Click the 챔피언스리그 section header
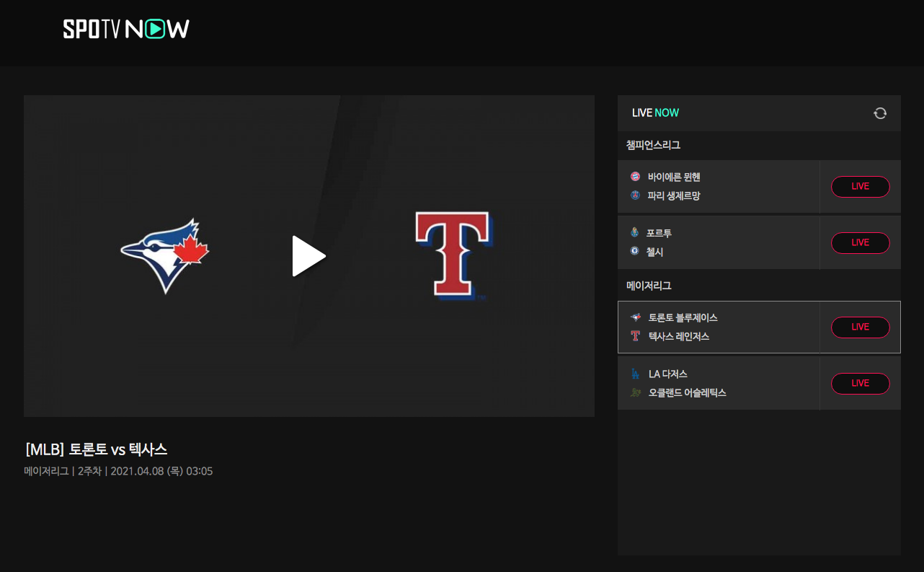The image size is (924, 572). pyautogui.click(x=654, y=145)
